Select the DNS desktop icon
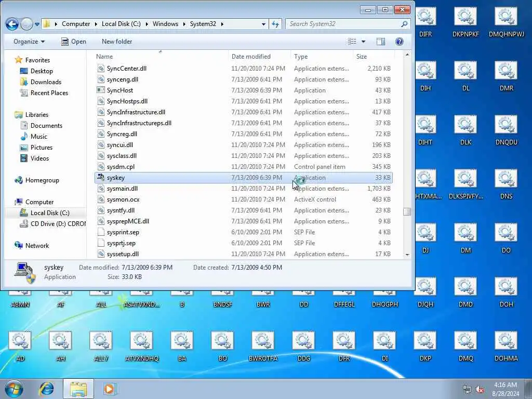This screenshot has height=399, width=532. (x=506, y=185)
